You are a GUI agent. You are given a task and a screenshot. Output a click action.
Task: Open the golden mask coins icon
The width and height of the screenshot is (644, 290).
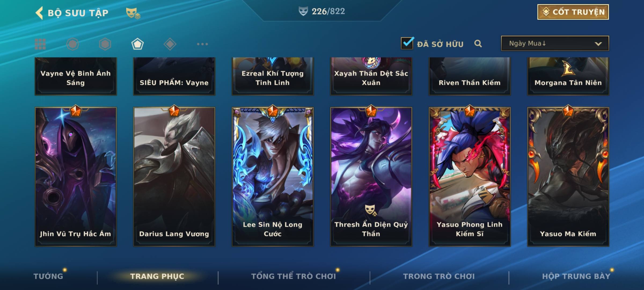[x=133, y=13]
